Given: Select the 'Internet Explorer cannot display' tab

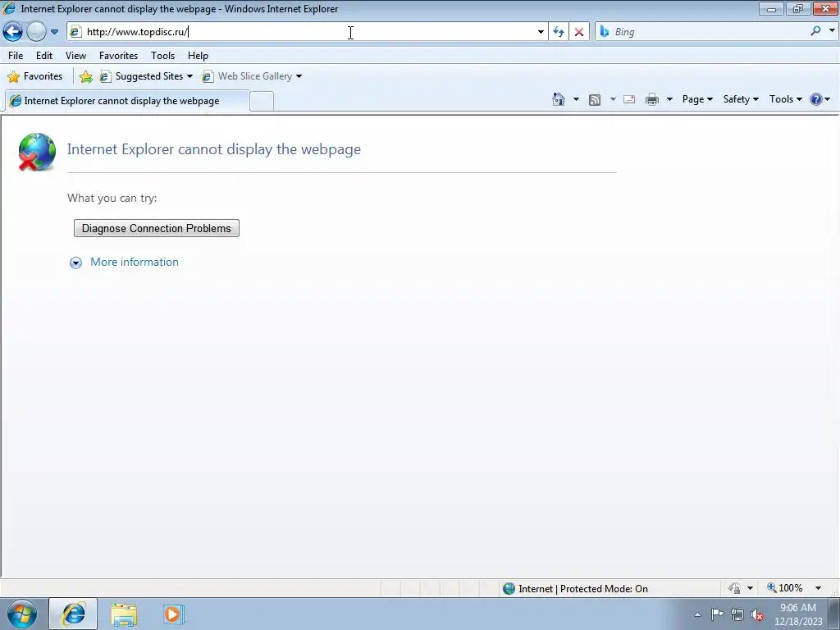Looking at the screenshot, I should pos(126,101).
